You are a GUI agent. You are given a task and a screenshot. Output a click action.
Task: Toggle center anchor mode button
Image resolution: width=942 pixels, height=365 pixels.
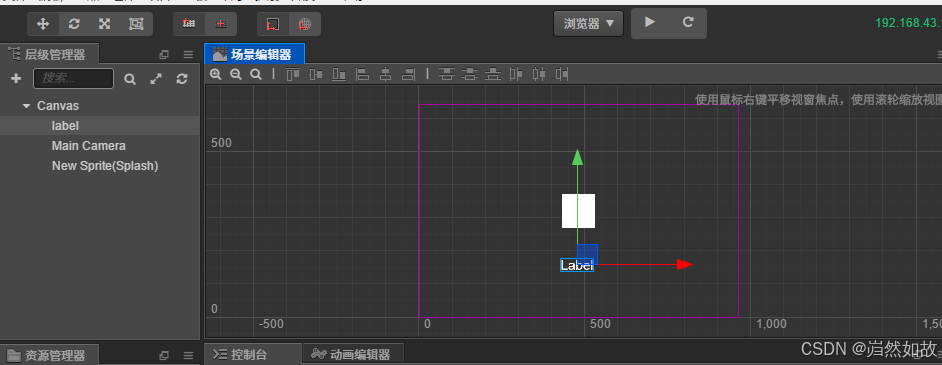coord(221,24)
